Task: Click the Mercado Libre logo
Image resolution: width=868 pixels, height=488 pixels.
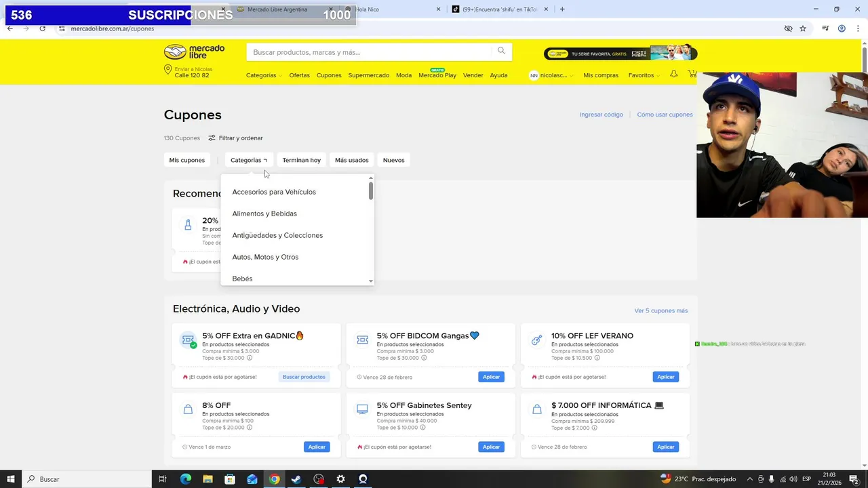Action: (x=194, y=52)
